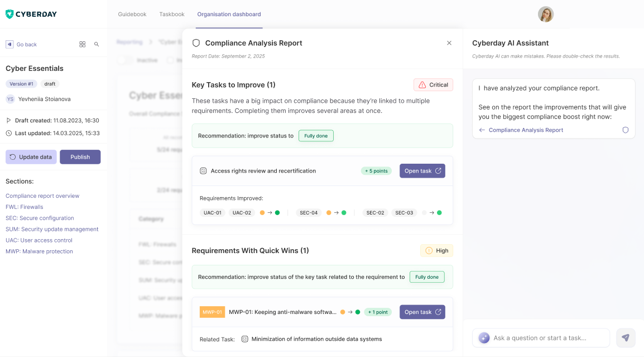
Task: Open the Guidebook tab
Action: (x=132, y=14)
